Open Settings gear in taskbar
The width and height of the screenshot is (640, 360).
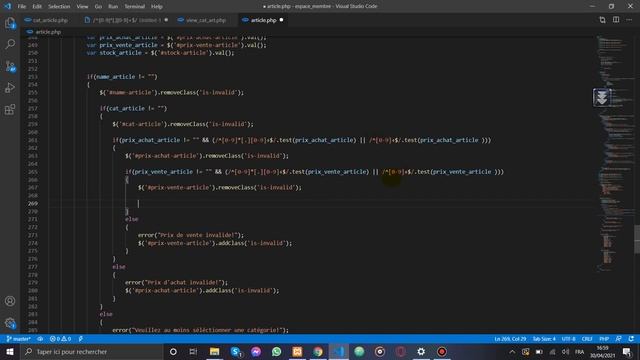tap(421, 351)
